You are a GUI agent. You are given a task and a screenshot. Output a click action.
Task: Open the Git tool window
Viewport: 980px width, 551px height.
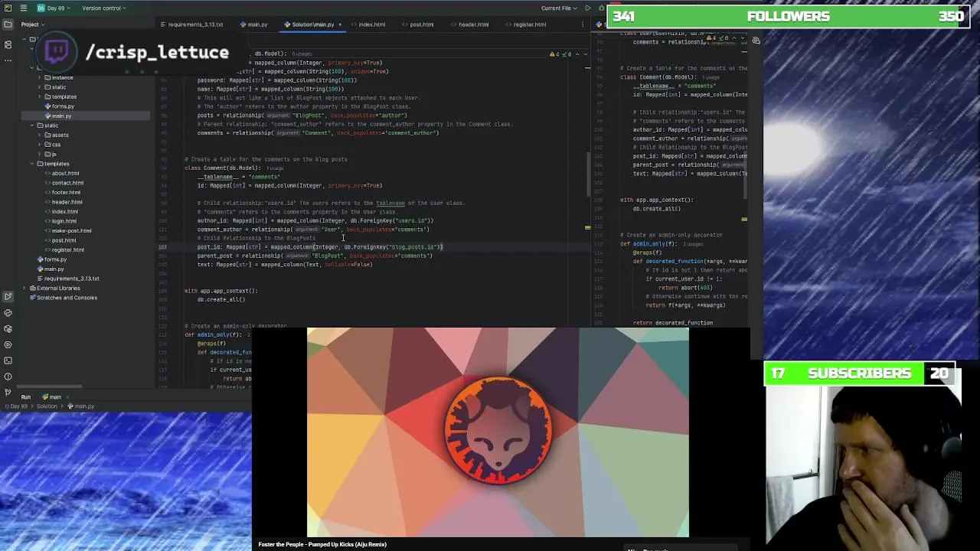coord(8,393)
